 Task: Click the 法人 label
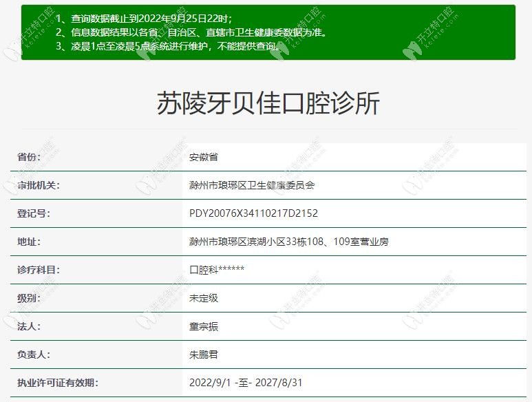(x=29, y=326)
